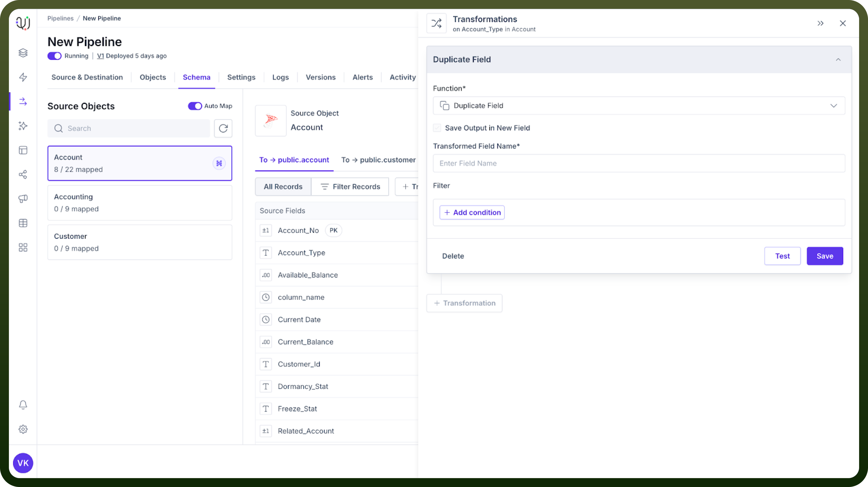Viewport: 868px width, 487px height.
Task: Open the Function dropdown
Action: pos(639,106)
